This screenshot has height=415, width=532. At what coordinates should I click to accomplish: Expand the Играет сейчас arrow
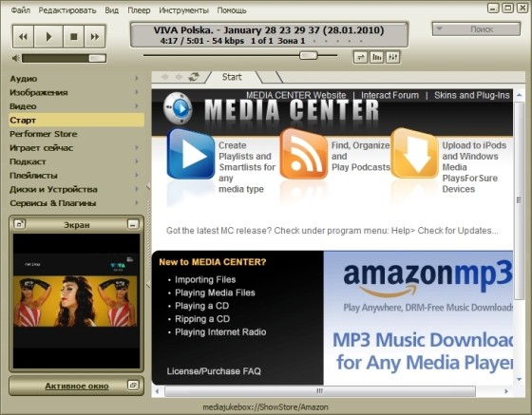(137, 147)
